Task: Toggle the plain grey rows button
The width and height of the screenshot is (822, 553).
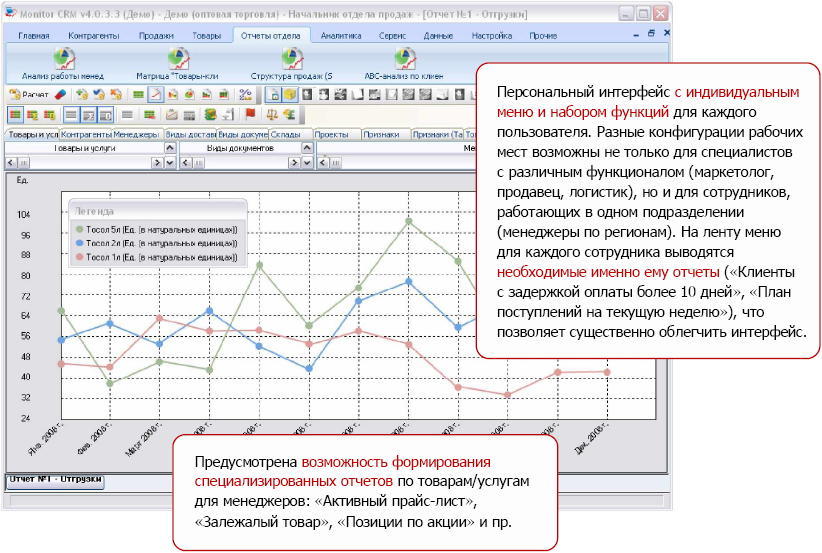Action: pyautogui.click(x=71, y=115)
